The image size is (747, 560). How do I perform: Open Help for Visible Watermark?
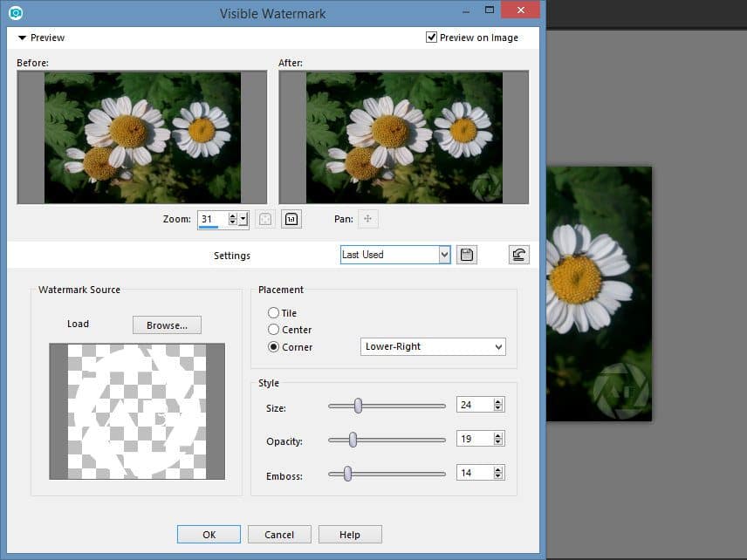click(x=350, y=534)
